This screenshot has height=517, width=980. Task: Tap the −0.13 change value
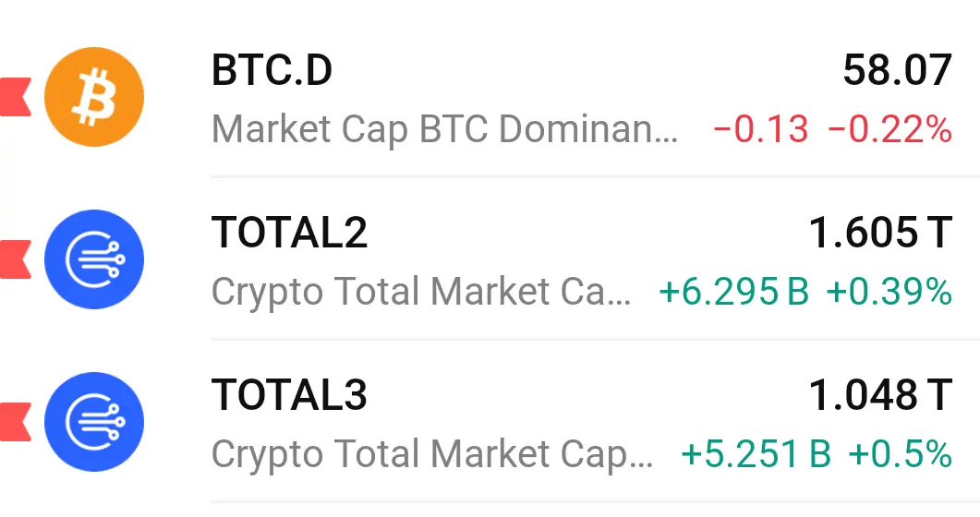pos(760,130)
